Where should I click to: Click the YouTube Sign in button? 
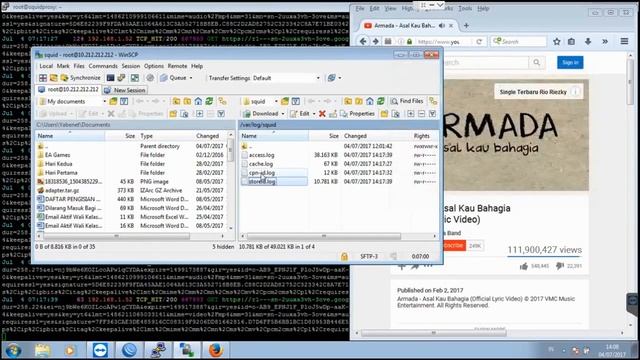tap(570, 62)
